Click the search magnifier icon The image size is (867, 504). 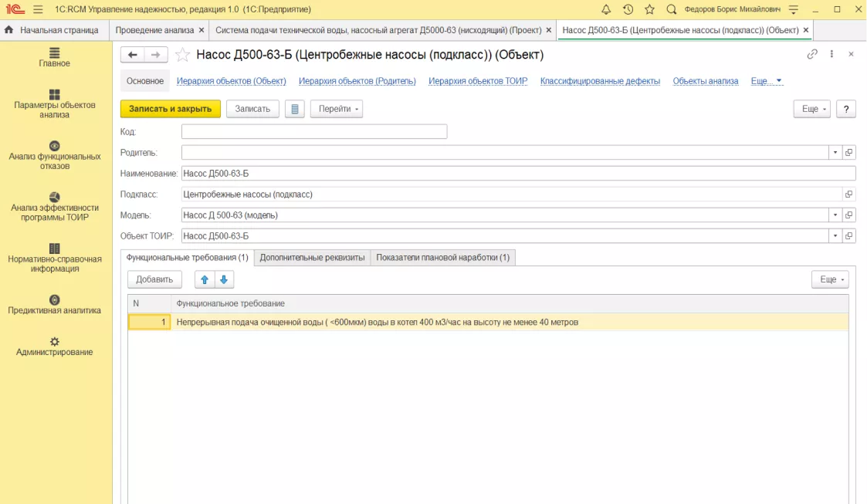(671, 9)
